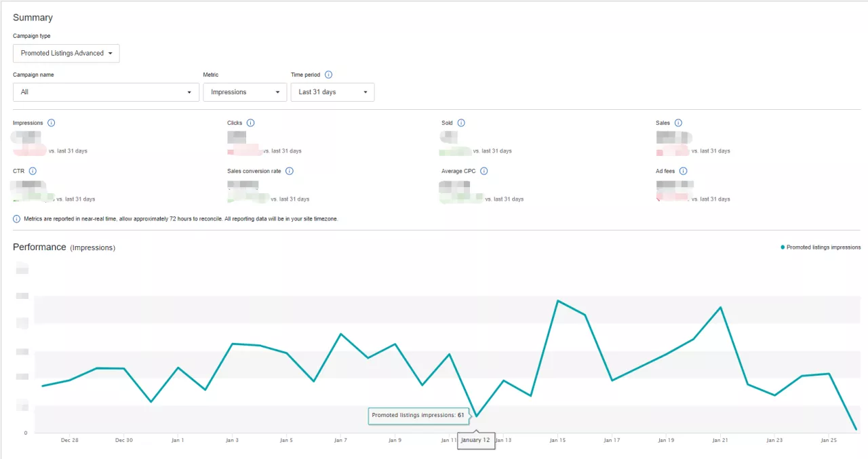Open info icon next to Sold
The image size is (868, 459).
click(461, 123)
